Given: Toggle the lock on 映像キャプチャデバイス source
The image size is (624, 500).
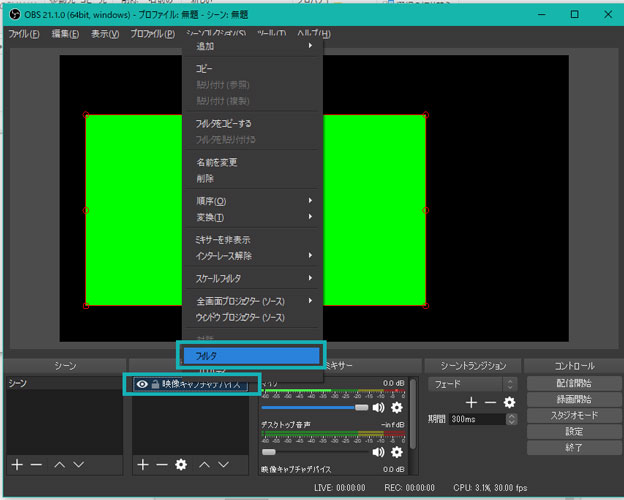Looking at the screenshot, I should point(155,384).
